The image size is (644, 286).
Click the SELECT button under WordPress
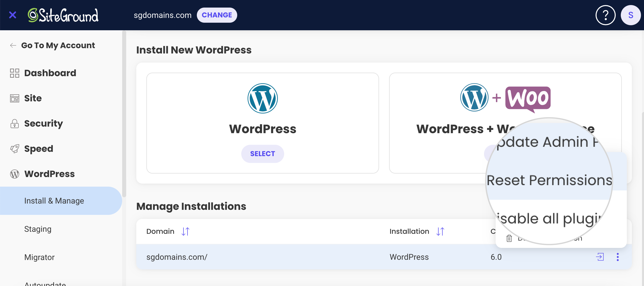click(262, 154)
